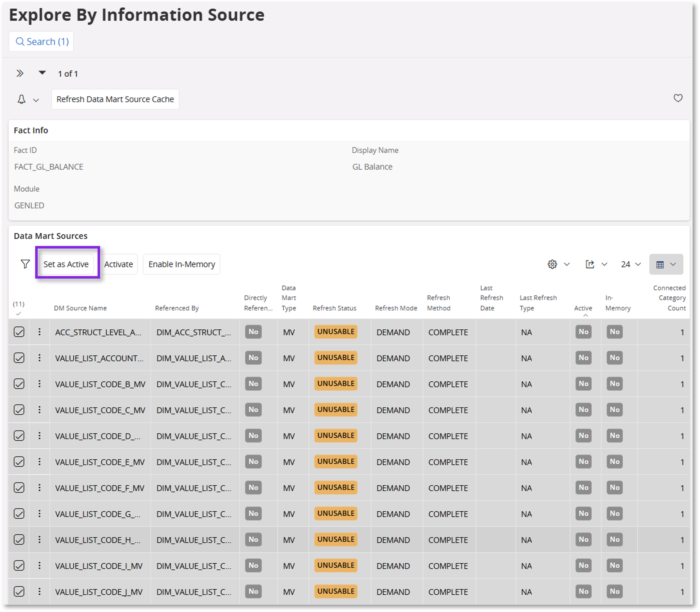
Task: Sort by Refresh Mode column header
Action: tap(396, 308)
